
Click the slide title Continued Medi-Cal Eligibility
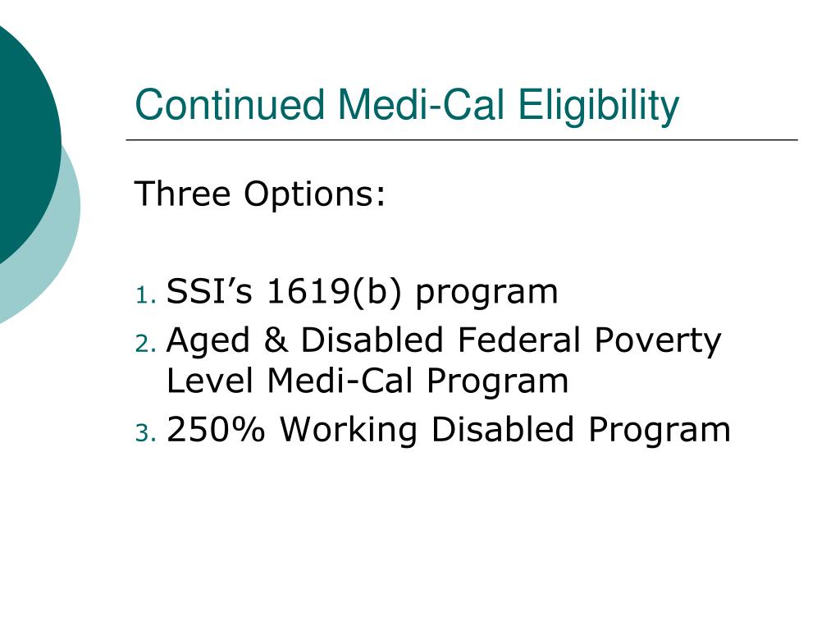click(407, 106)
